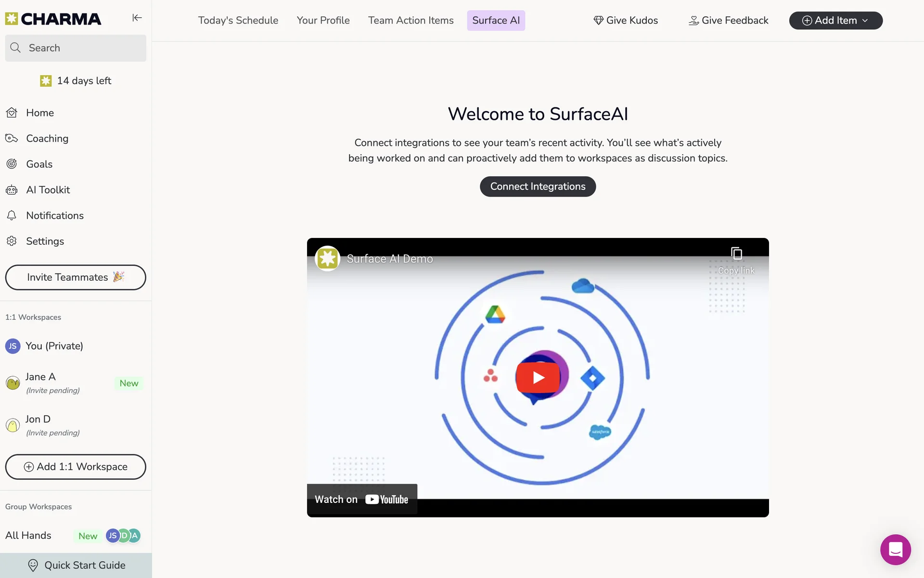Click the Home house icon
The height and width of the screenshot is (578, 924).
point(12,113)
